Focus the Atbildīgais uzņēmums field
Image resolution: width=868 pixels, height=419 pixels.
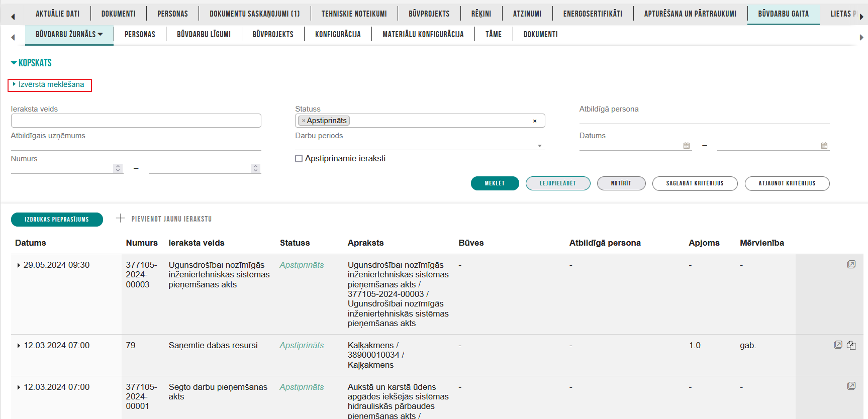click(x=136, y=144)
